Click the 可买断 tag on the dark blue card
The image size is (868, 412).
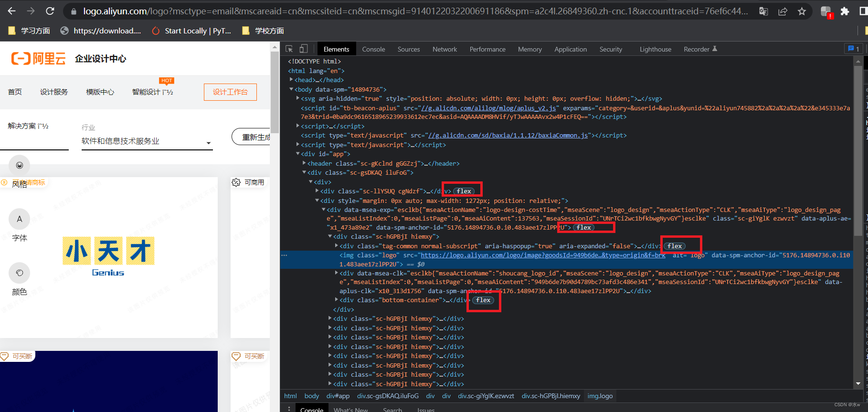tap(17, 356)
